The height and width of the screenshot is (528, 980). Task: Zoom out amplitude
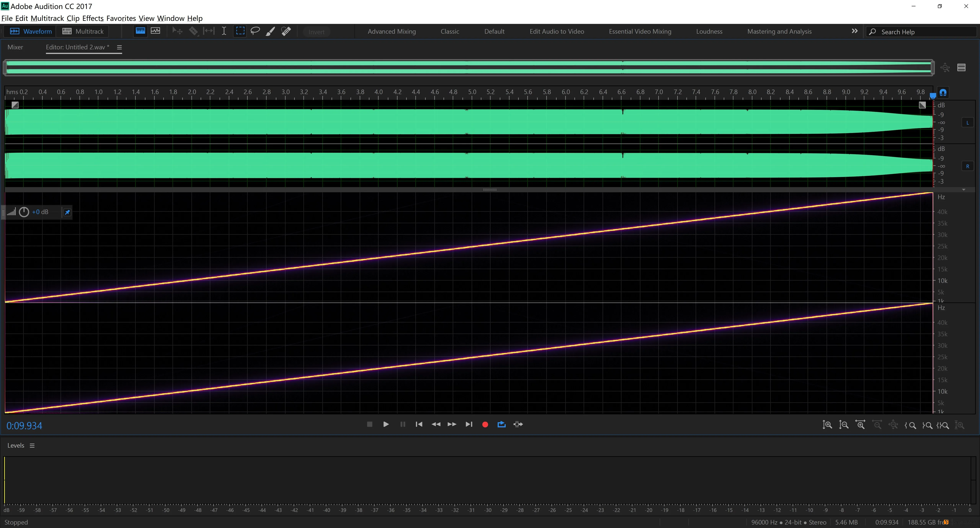[843, 425]
